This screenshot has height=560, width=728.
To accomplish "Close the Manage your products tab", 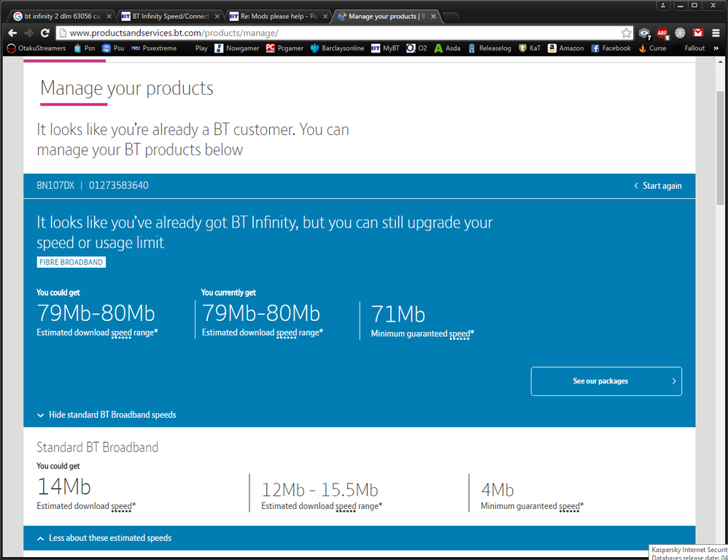I will click(x=433, y=16).
